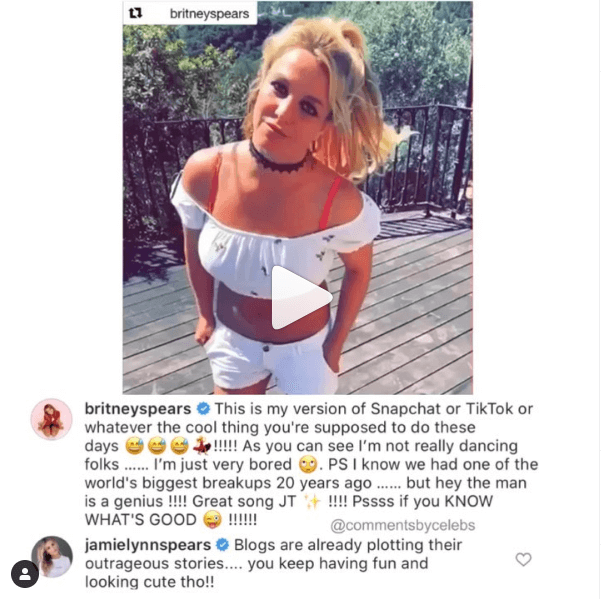The width and height of the screenshot is (601, 599).
Task: Open britneyspears username in caption
Action: click(x=138, y=409)
